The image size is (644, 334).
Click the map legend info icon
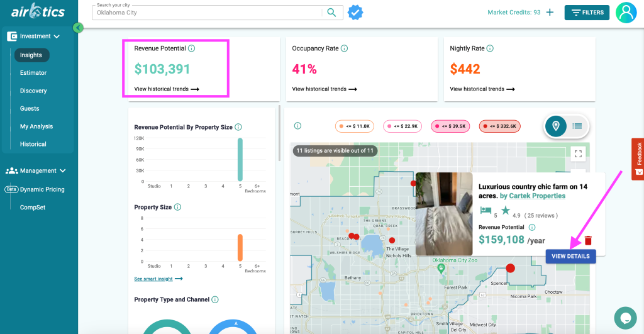297,126
